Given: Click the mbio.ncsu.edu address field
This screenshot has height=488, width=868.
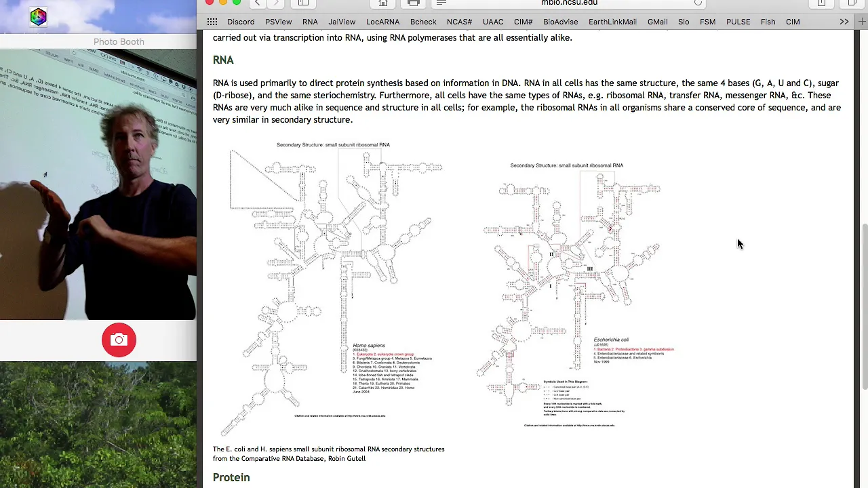Looking at the screenshot, I should tap(569, 3).
